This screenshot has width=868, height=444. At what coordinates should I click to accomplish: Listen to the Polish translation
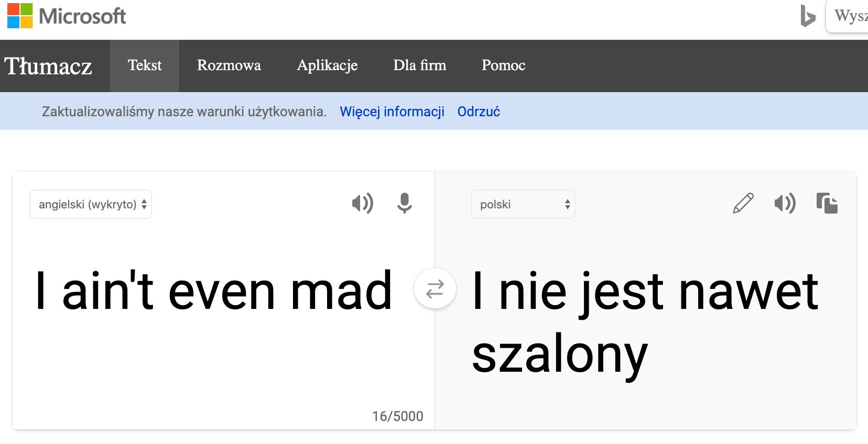coord(784,204)
